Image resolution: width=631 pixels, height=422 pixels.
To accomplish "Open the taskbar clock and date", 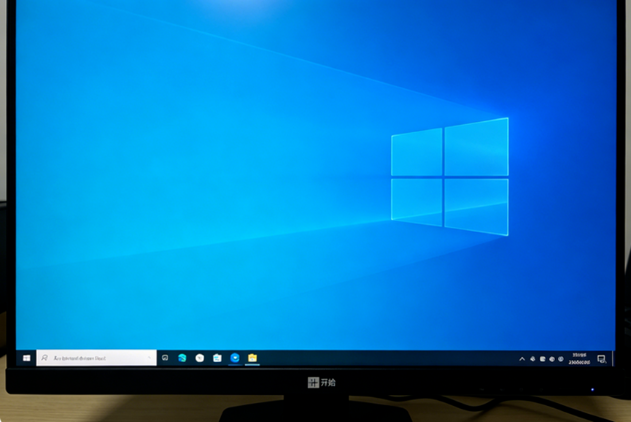I will coord(579,359).
